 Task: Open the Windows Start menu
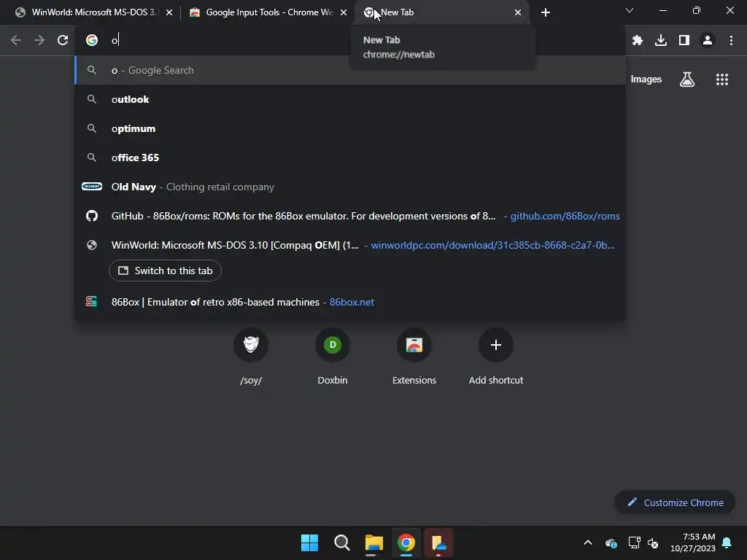click(309, 542)
